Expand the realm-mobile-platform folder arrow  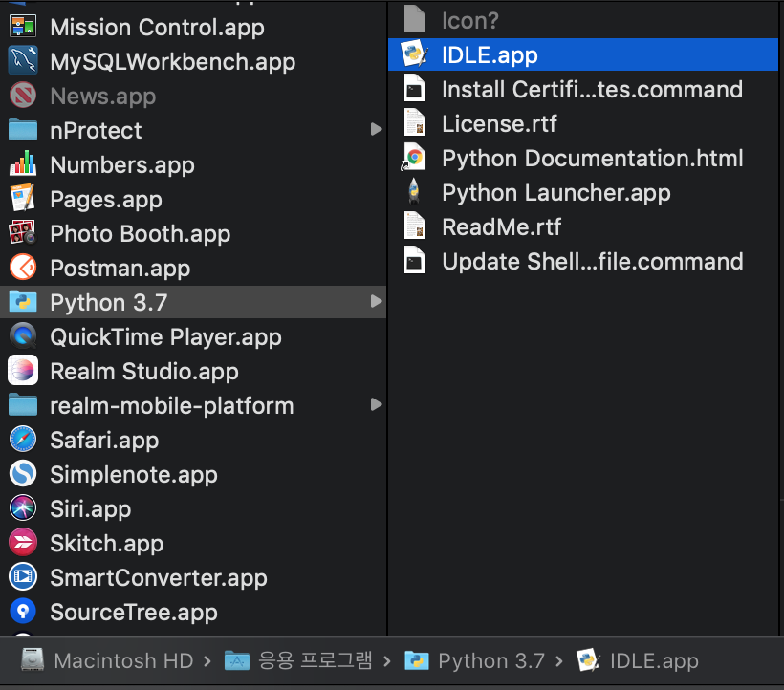pyautogui.click(x=376, y=405)
